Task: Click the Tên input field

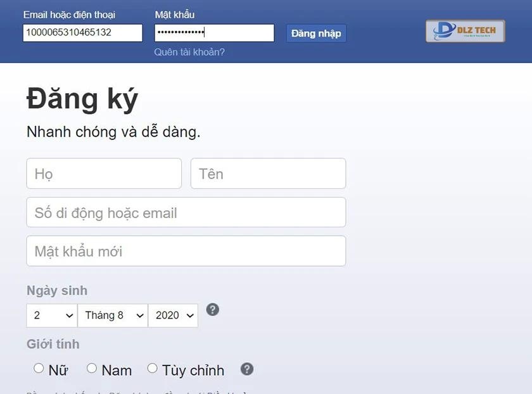Action: pyautogui.click(x=267, y=173)
